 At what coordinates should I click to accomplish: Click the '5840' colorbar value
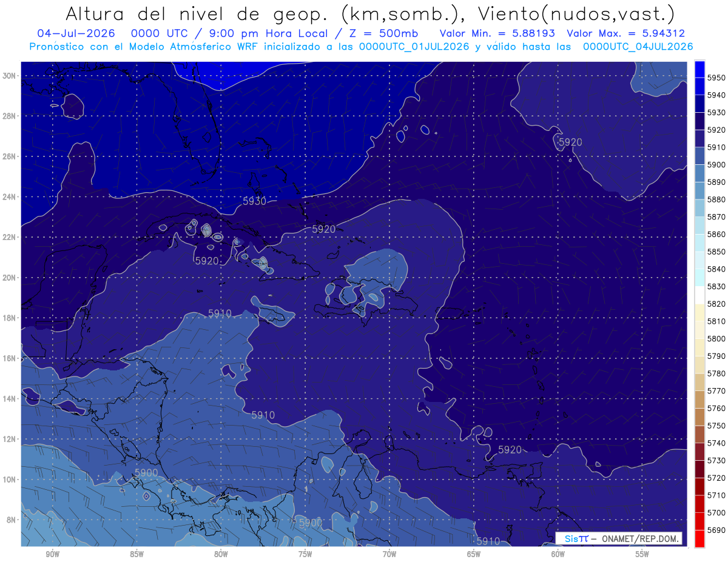[x=716, y=269]
